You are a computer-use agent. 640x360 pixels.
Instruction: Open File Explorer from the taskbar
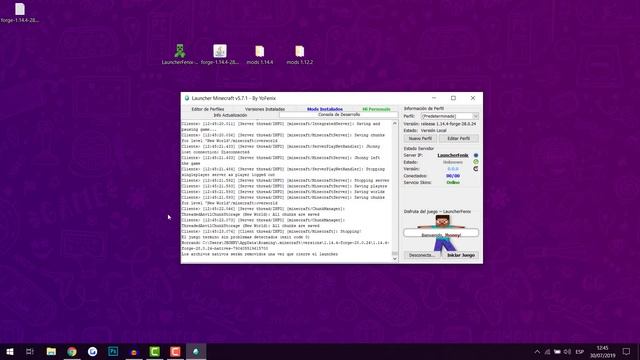pyautogui.click(x=51, y=351)
